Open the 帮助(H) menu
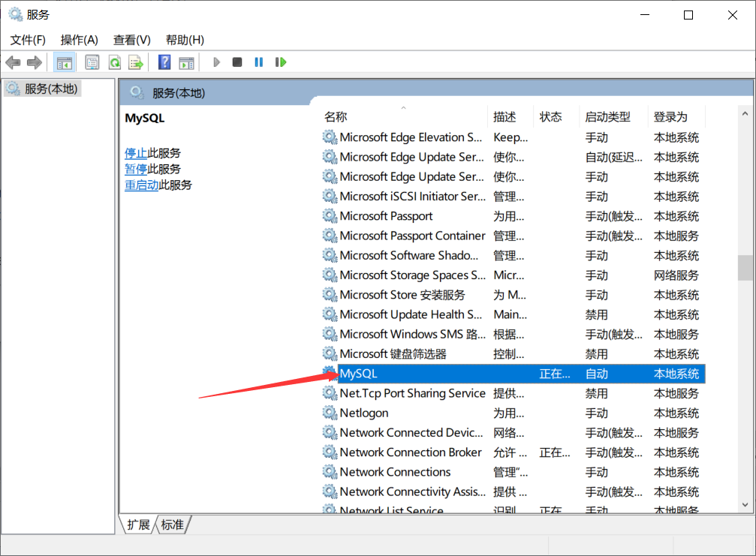 coord(185,40)
